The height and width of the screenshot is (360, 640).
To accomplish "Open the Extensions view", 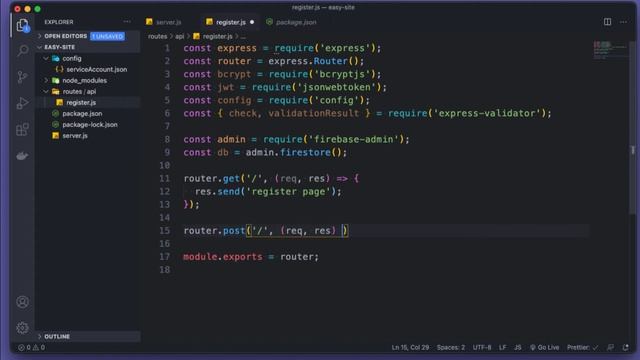I will tap(22, 129).
